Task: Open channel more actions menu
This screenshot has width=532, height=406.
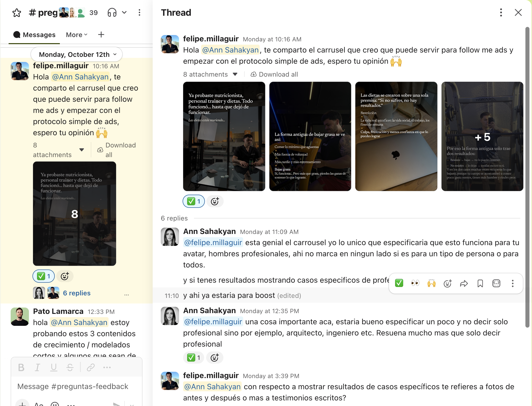Action: click(139, 12)
